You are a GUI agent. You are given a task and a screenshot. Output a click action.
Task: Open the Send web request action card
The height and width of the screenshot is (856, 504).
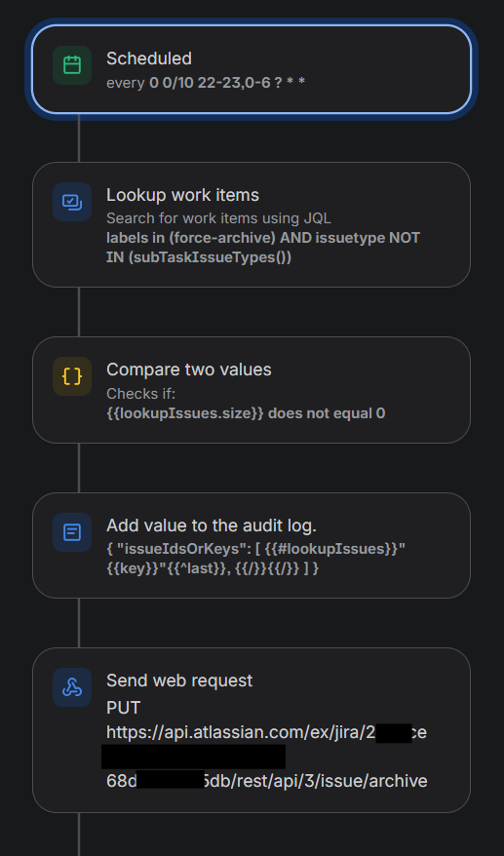[252, 730]
